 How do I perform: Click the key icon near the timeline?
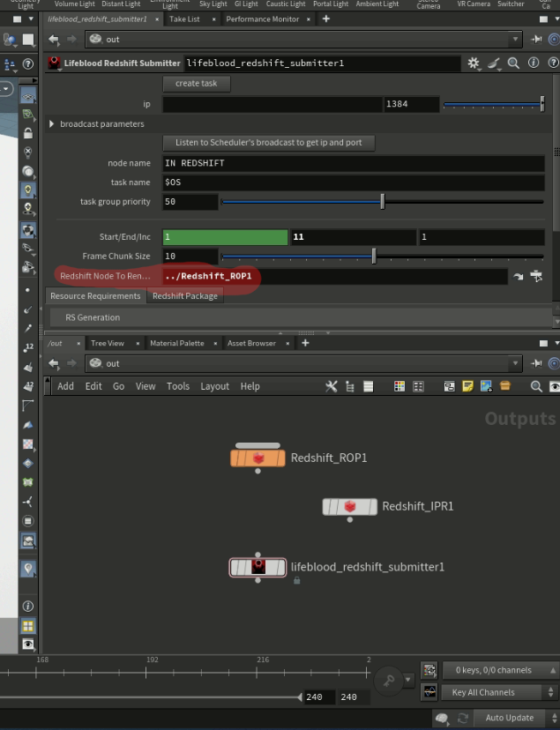coord(389,681)
